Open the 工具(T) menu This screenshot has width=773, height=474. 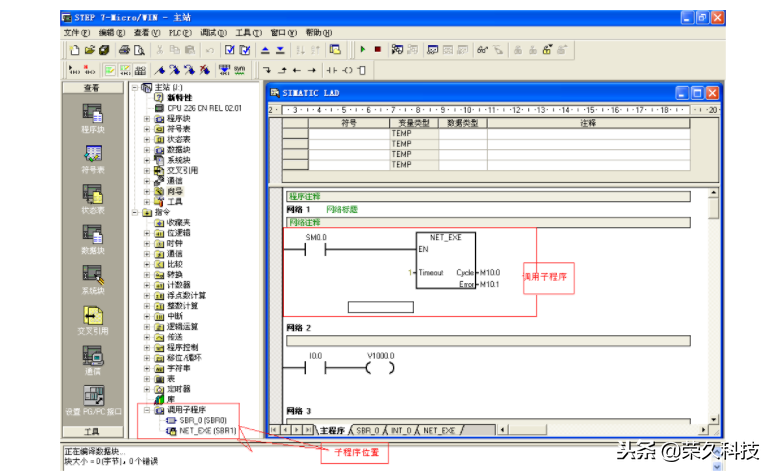click(248, 33)
